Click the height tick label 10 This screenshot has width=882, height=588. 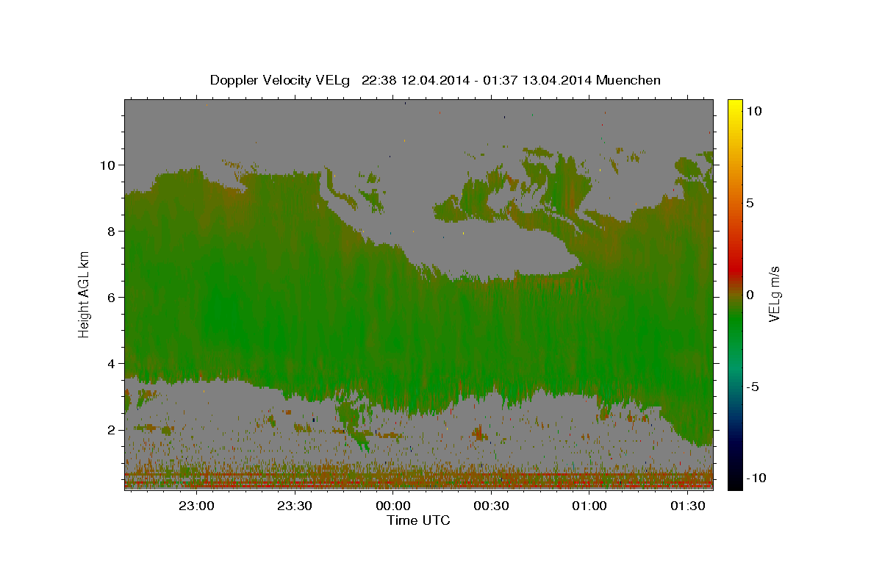[107, 165]
